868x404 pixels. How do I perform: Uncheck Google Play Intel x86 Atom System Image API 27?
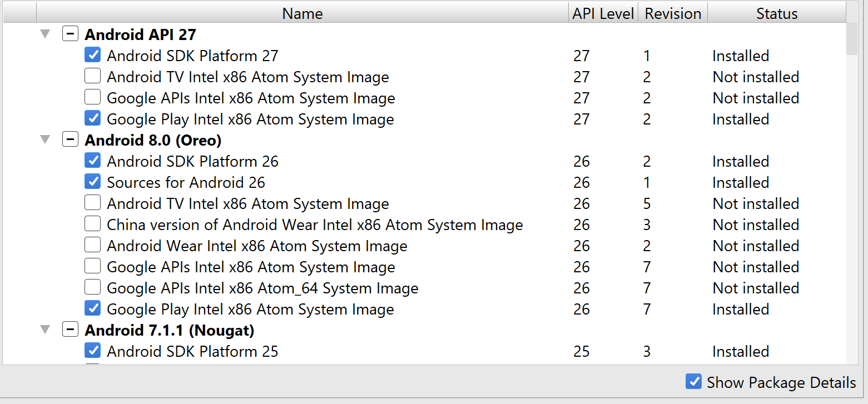click(92, 118)
